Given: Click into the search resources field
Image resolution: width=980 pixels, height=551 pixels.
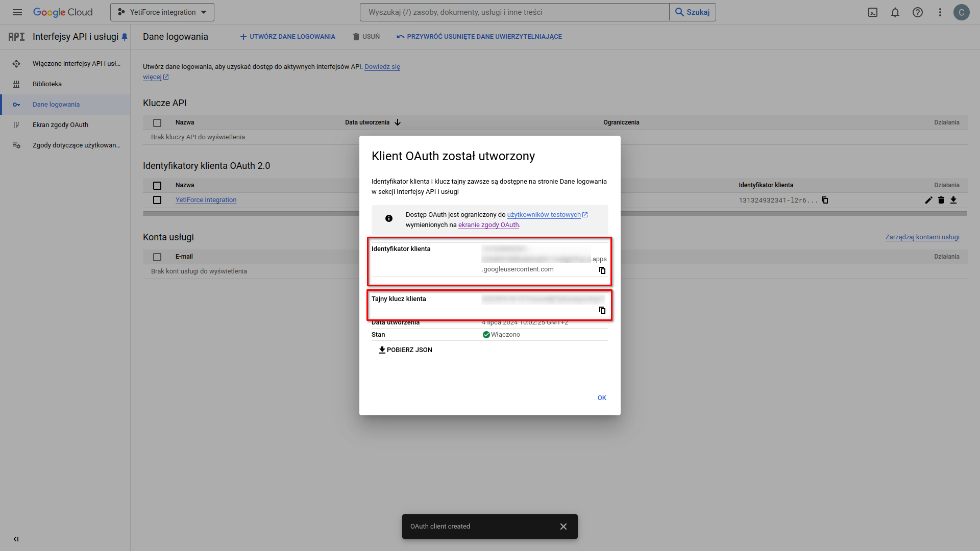Looking at the screenshot, I should click(x=514, y=12).
